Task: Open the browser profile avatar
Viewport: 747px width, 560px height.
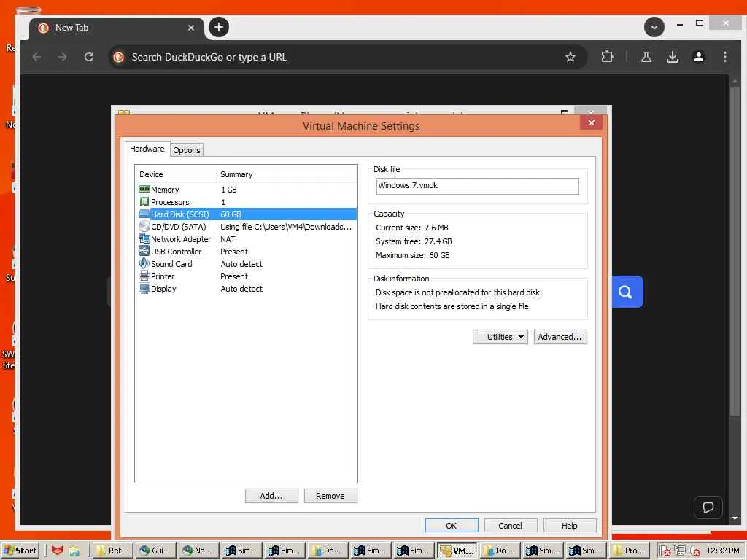Action: [698, 57]
